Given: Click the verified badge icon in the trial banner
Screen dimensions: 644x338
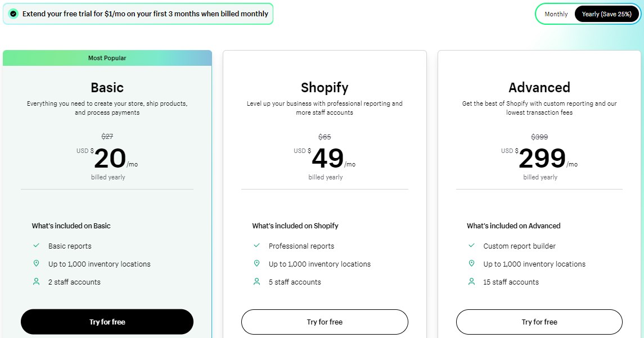Looking at the screenshot, I should pos(12,13).
